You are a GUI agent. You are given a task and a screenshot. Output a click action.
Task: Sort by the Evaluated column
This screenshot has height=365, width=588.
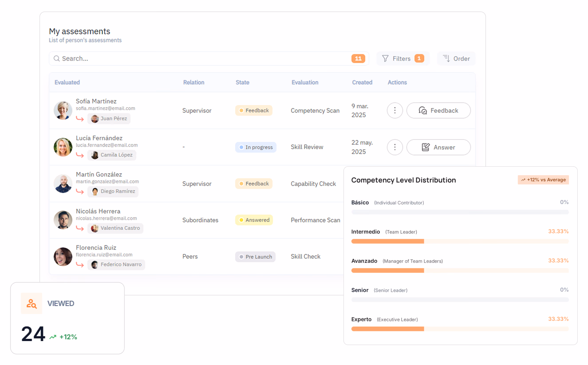tap(67, 82)
